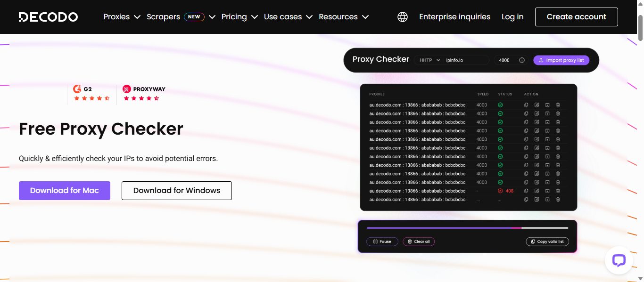This screenshot has width=644, height=282.
Task: Click Import proxy list button
Action: click(x=561, y=60)
